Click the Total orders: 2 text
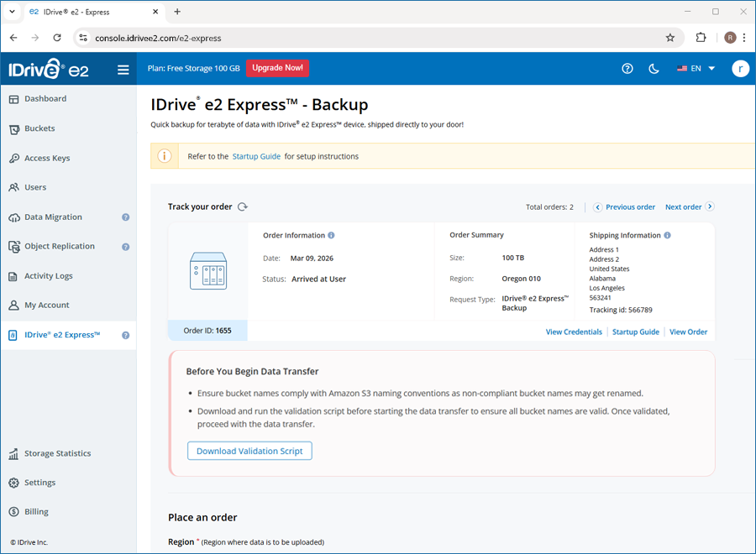Image resolution: width=756 pixels, height=554 pixels. click(x=549, y=207)
